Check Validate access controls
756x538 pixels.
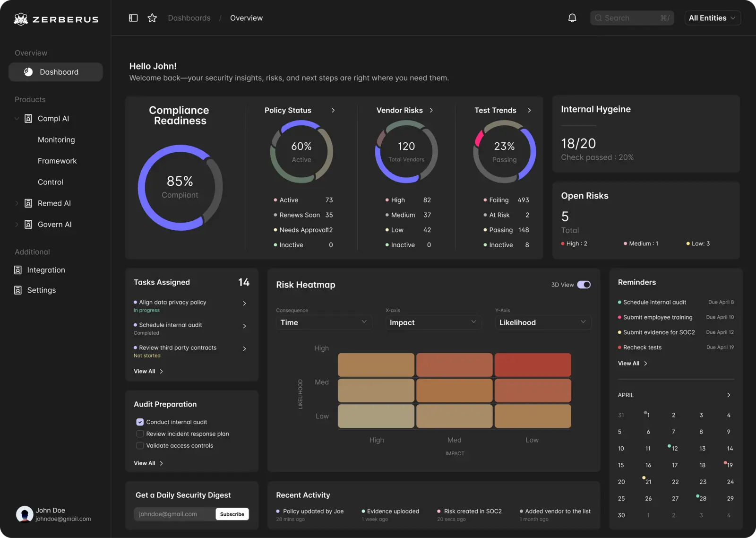140,446
